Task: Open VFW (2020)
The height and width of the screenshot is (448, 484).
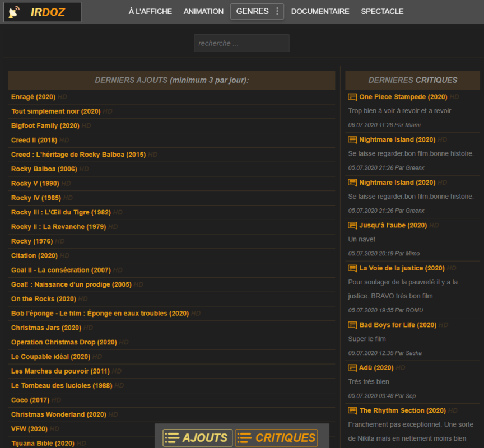Action: point(29,429)
